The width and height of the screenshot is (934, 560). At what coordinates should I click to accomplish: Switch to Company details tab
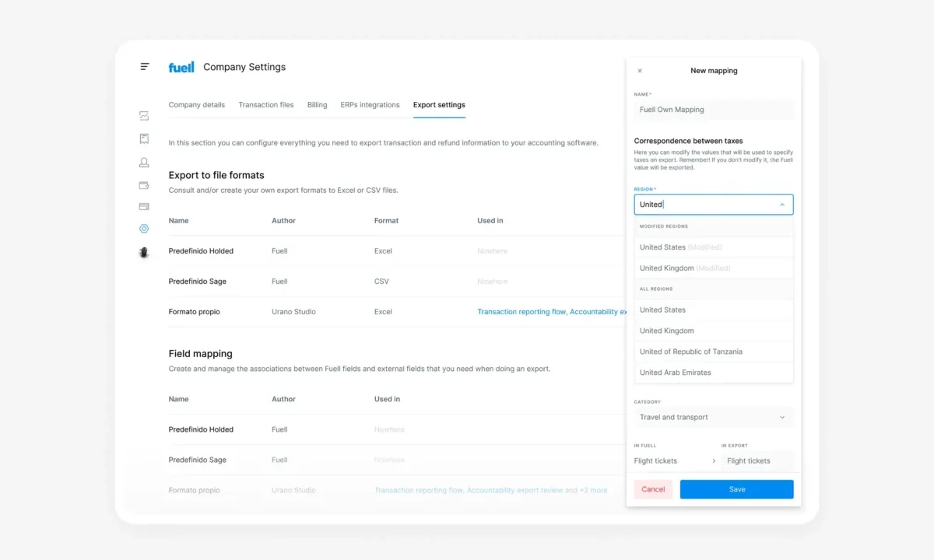click(x=197, y=105)
